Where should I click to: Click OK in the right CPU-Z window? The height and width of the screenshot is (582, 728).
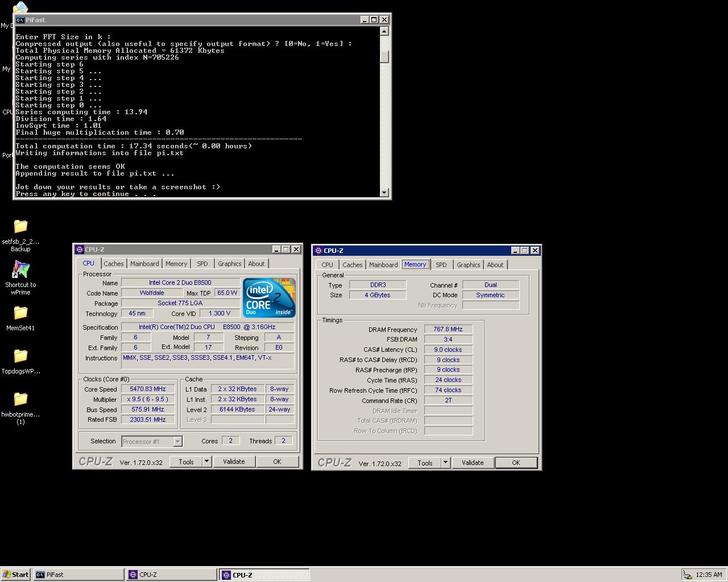[516, 463]
